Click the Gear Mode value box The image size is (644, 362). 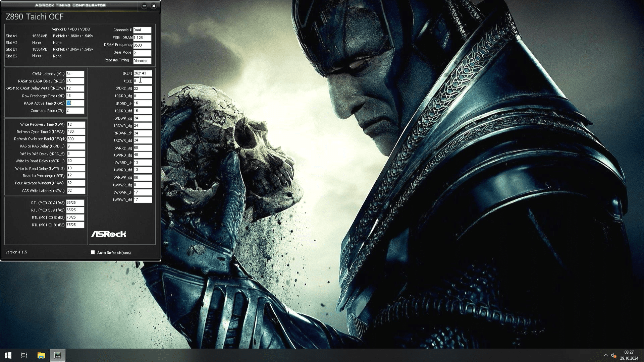tap(142, 53)
